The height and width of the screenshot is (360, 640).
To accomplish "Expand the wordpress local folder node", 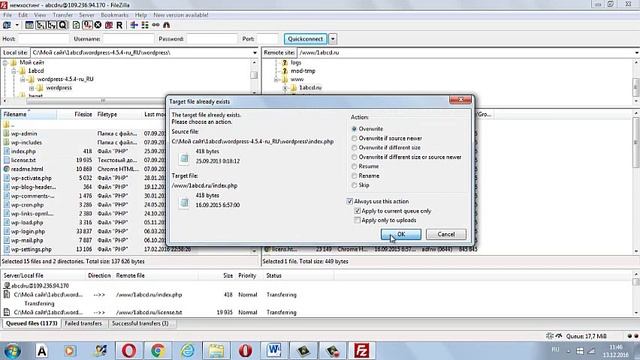I will pos(31,88).
